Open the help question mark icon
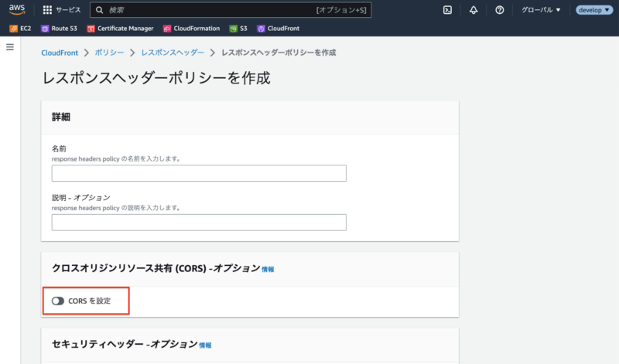Viewport: 619px width, 364px height. click(499, 10)
